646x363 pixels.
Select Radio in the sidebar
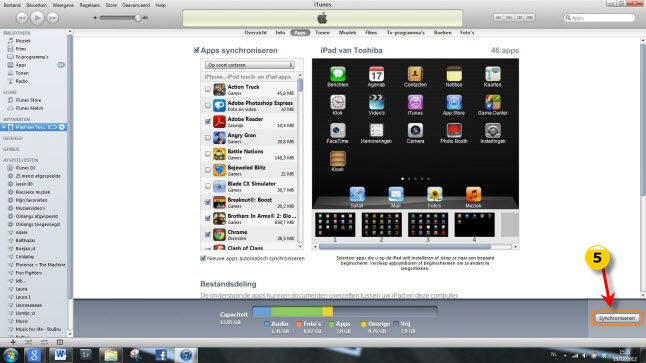coord(21,81)
